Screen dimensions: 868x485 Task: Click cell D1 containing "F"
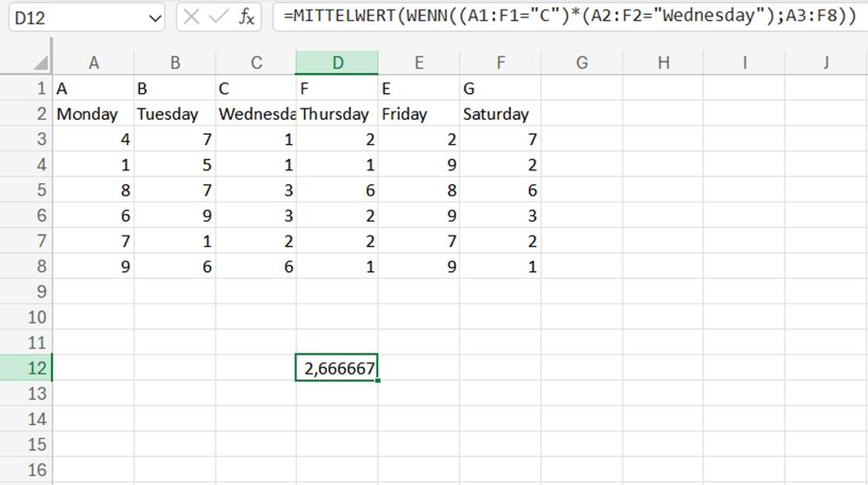337,88
